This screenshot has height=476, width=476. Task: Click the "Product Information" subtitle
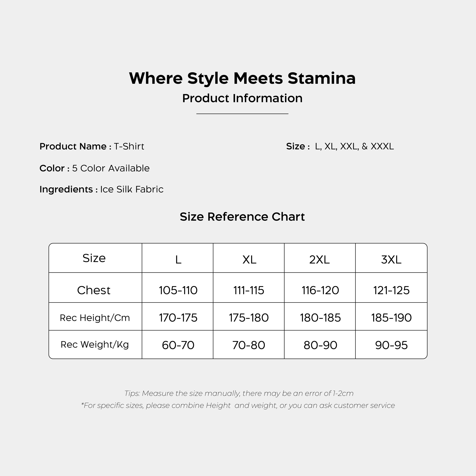(x=242, y=98)
